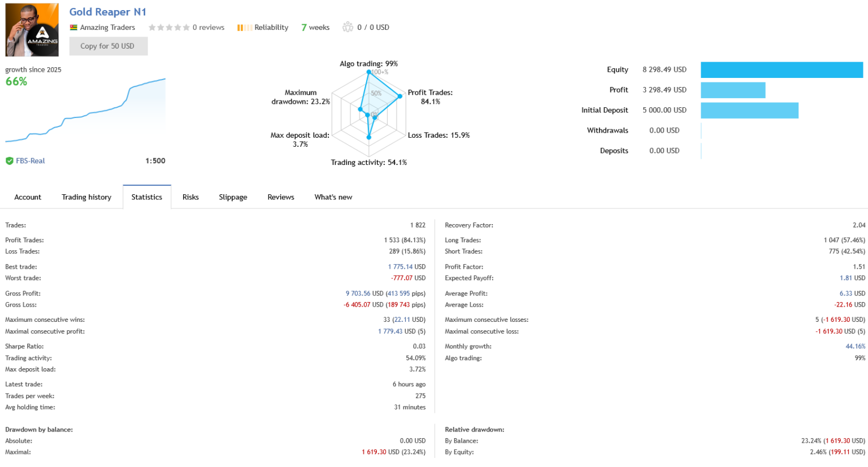Go to the Slippage tab

click(x=233, y=197)
